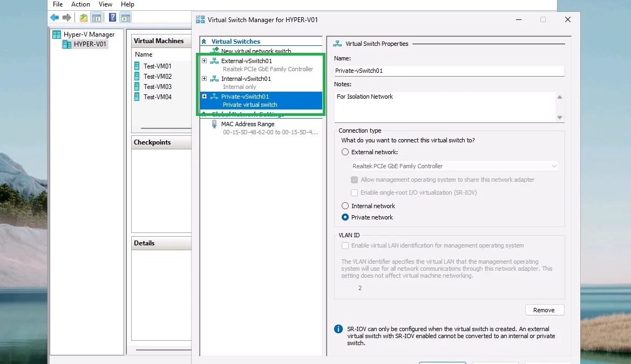Viewport: 631px width, 364px height.
Task: Select the Test-VM04 row text
Action: pos(158,97)
